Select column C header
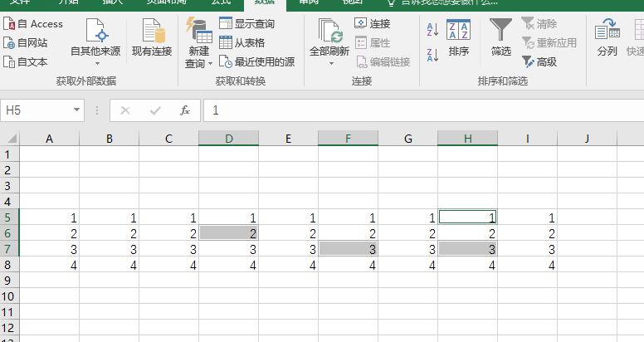 coord(168,139)
